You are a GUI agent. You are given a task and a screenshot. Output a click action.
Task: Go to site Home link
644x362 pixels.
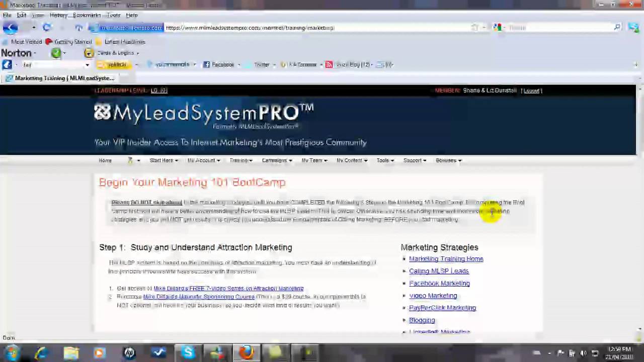(105, 160)
